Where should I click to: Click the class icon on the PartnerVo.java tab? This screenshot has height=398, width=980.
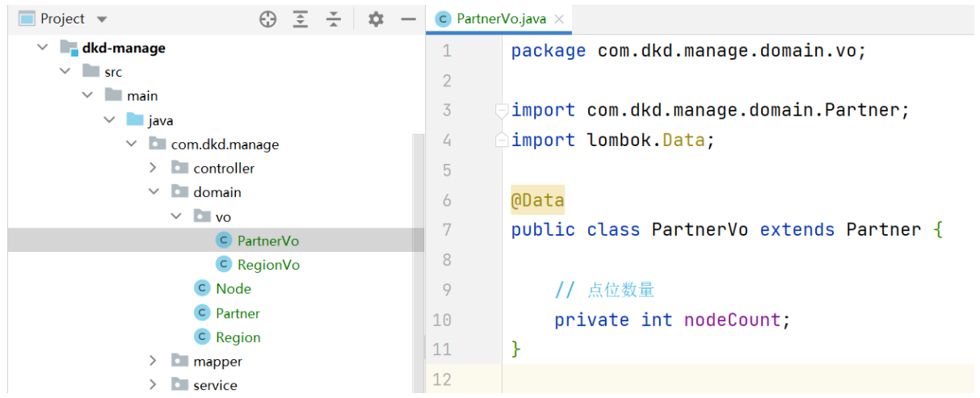point(443,19)
